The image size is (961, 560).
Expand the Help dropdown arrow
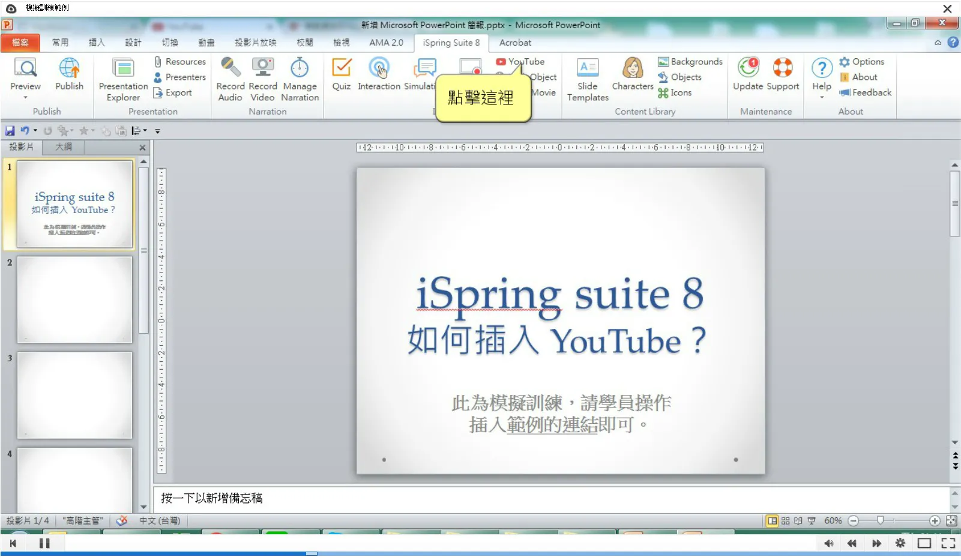tap(821, 97)
